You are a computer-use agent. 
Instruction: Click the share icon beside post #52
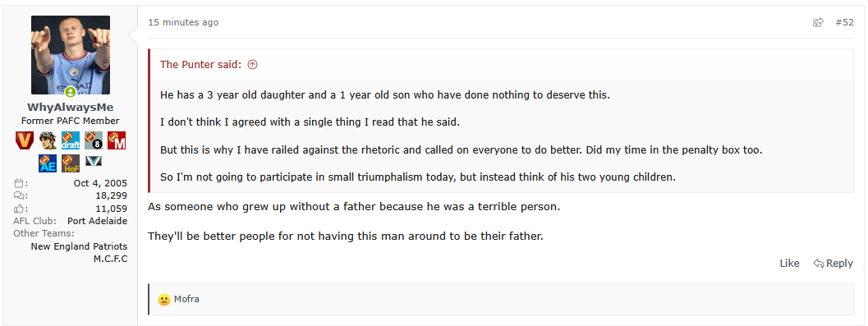coord(818,22)
